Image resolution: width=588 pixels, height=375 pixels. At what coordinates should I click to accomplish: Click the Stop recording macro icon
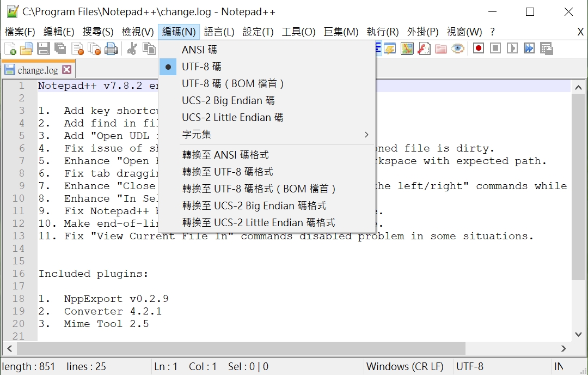tap(495, 49)
